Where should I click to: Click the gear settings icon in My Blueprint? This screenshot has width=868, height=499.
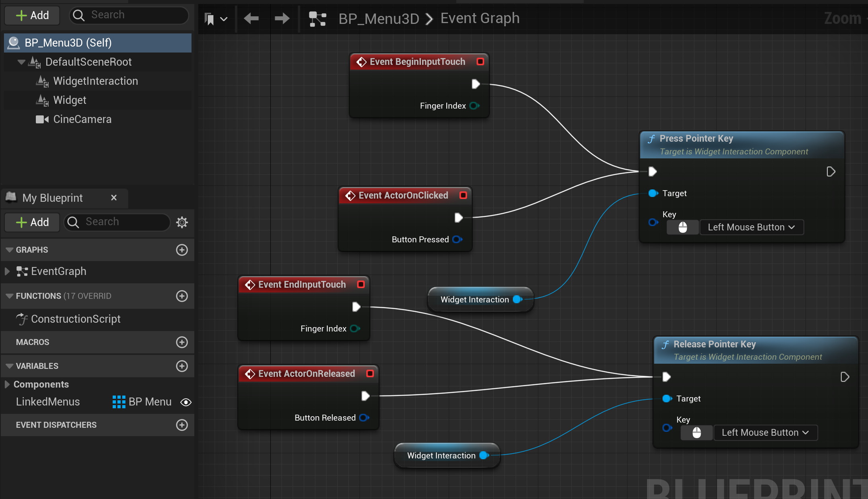pyautogui.click(x=182, y=222)
